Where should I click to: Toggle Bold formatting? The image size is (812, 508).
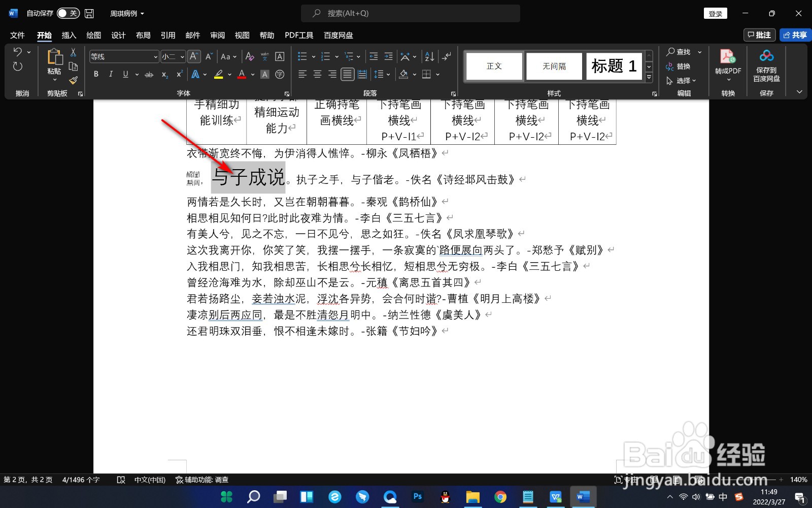point(96,74)
